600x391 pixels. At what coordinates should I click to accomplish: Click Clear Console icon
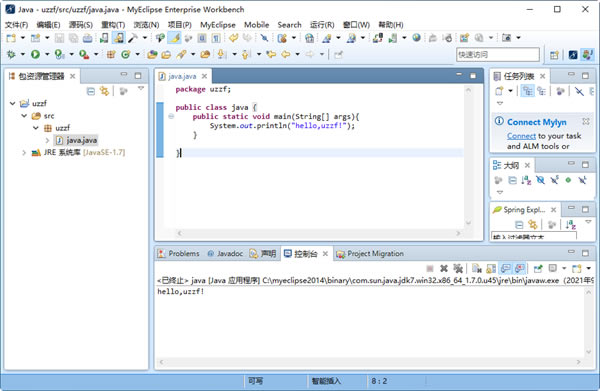point(476,268)
